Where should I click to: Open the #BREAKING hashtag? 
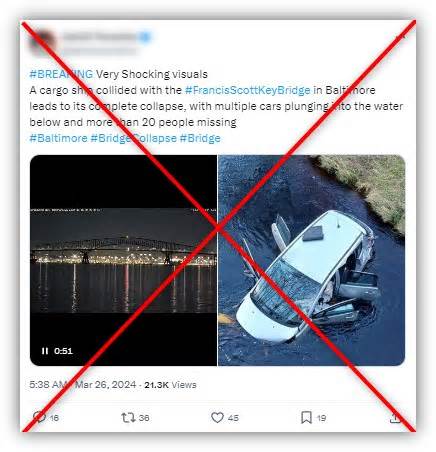tap(61, 74)
